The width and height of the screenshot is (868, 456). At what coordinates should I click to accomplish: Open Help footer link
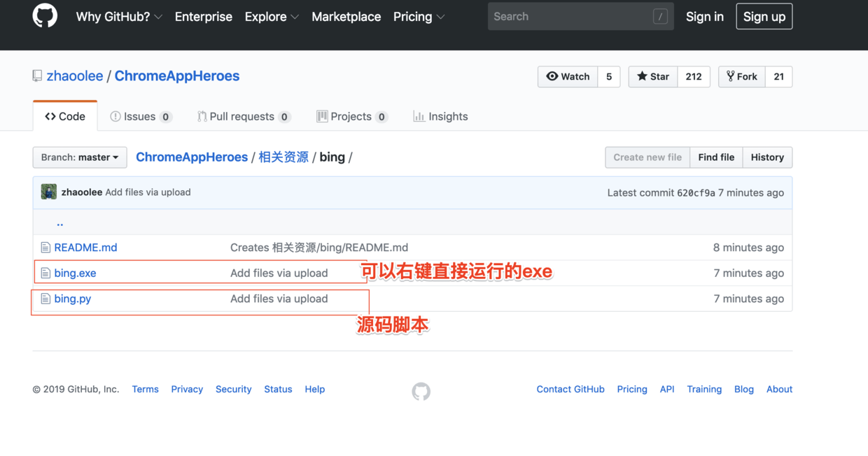click(315, 389)
